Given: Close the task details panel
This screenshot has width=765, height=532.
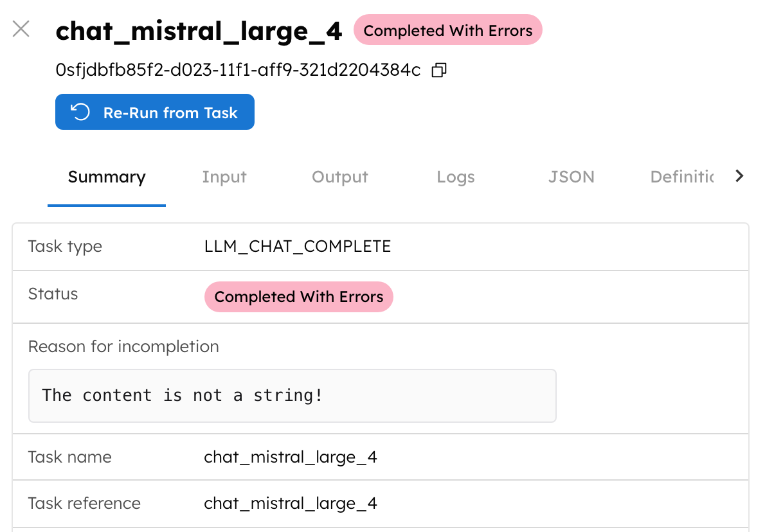Looking at the screenshot, I should point(21,29).
